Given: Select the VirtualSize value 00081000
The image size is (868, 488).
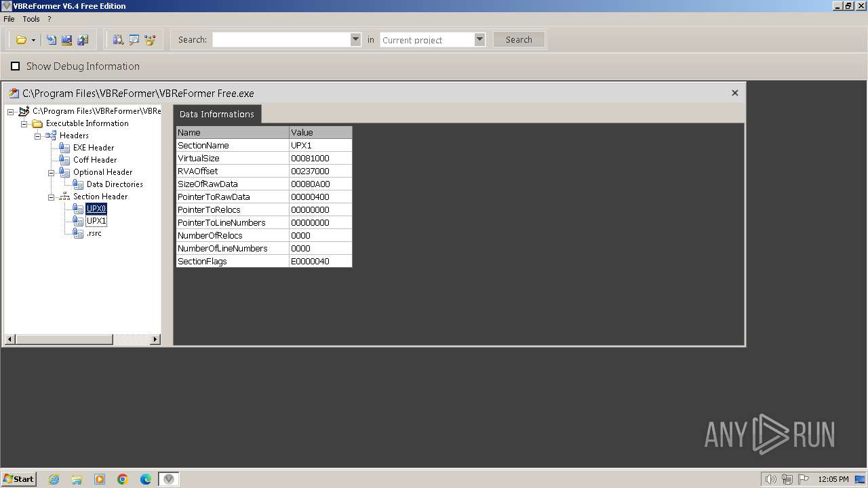Looking at the screenshot, I should pos(321,158).
